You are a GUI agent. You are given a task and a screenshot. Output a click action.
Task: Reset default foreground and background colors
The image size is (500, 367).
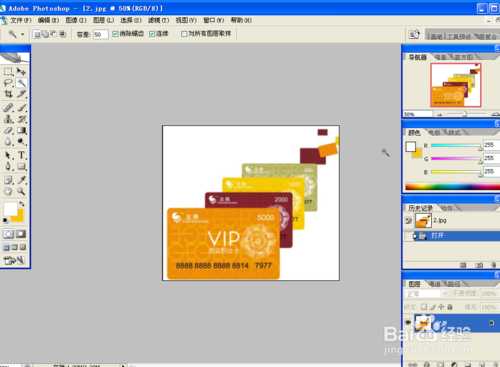point(5,220)
